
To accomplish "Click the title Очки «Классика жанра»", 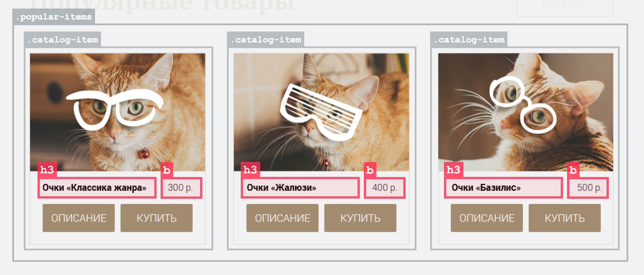I will [x=94, y=188].
